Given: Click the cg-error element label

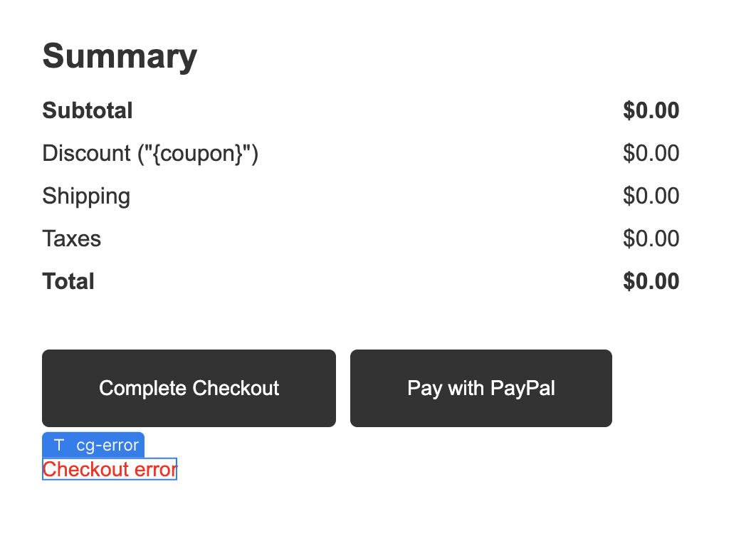Looking at the screenshot, I should (107, 445).
